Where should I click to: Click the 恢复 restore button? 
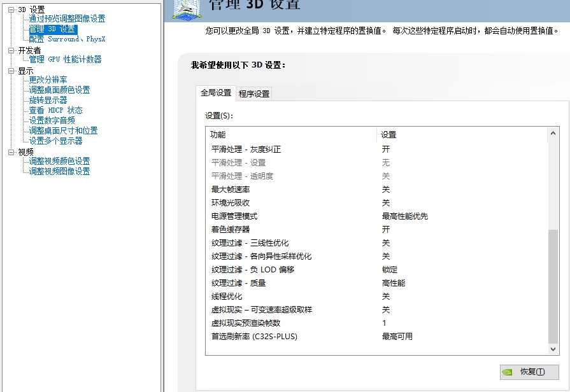click(529, 372)
